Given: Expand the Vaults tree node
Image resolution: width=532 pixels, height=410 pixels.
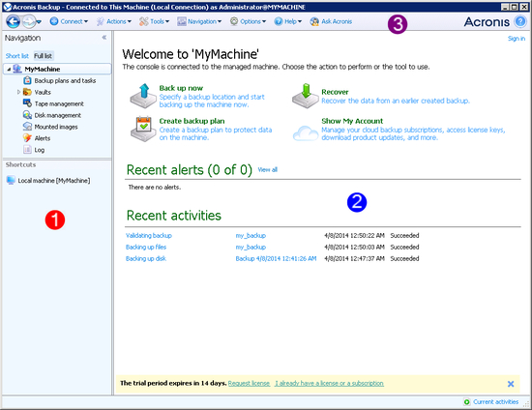Looking at the screenshot, I should 18,92.
